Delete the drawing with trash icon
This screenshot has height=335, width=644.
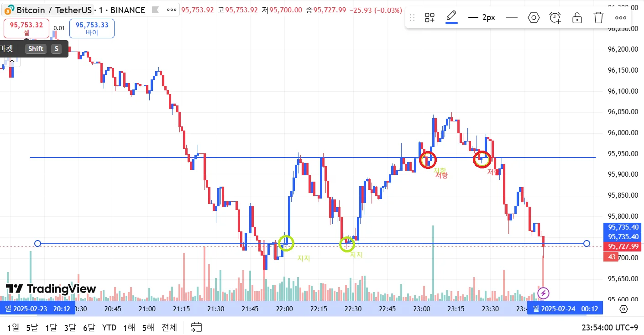pos(598,18)
